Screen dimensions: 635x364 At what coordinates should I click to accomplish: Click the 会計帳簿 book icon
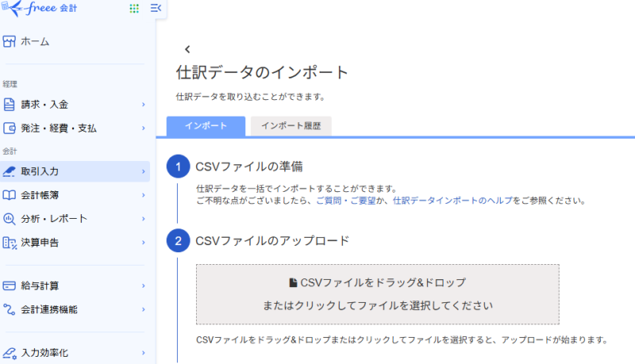pos(10,194)
